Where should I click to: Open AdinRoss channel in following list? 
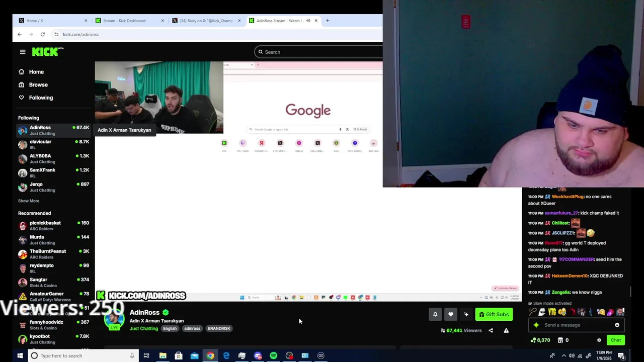(54, 131)
